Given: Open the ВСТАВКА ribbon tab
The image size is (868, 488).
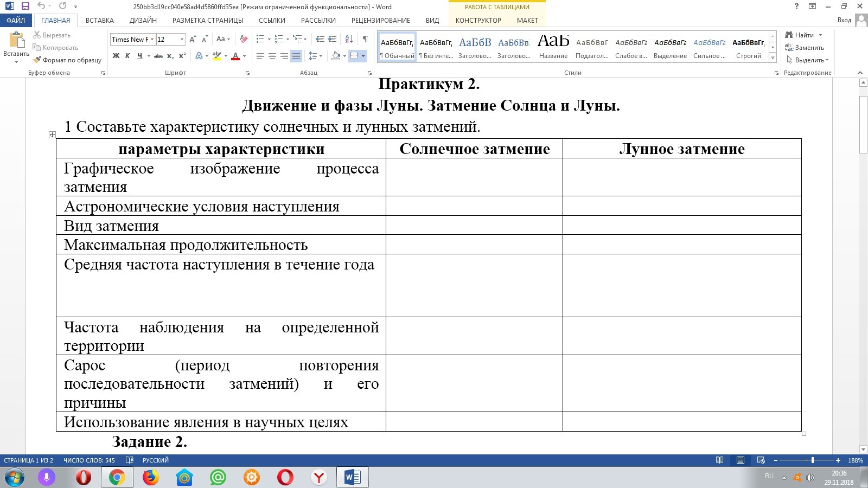Looking at the screenshot, I should click(x=99, y=20).
